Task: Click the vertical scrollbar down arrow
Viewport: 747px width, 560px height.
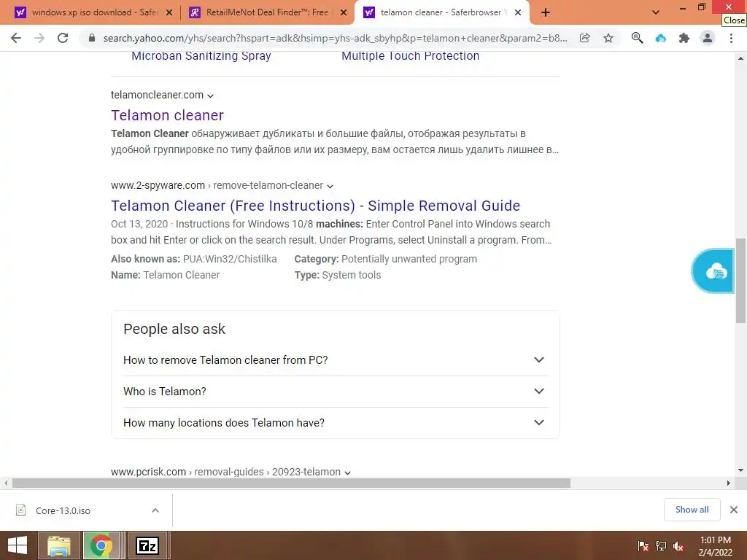Action: [x=740, y=470]
